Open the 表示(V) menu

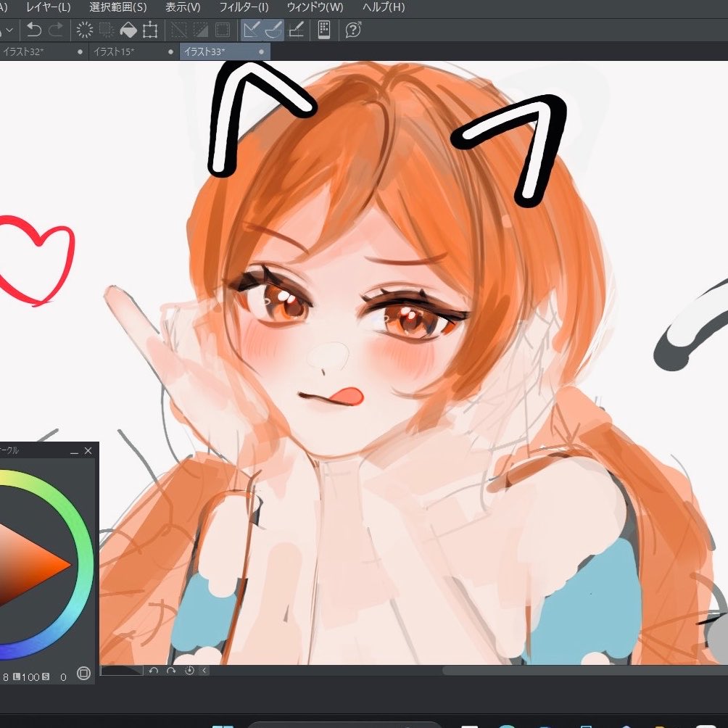183,7
